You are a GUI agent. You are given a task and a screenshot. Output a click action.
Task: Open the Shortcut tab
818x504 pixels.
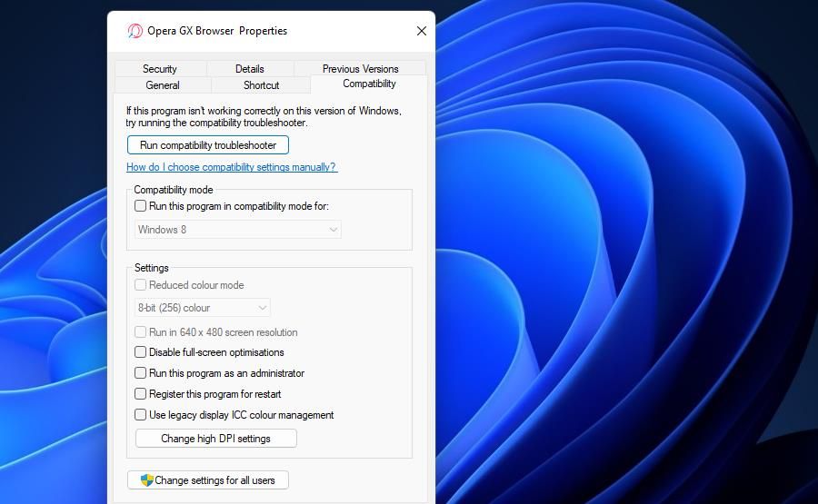pos(261,85)
